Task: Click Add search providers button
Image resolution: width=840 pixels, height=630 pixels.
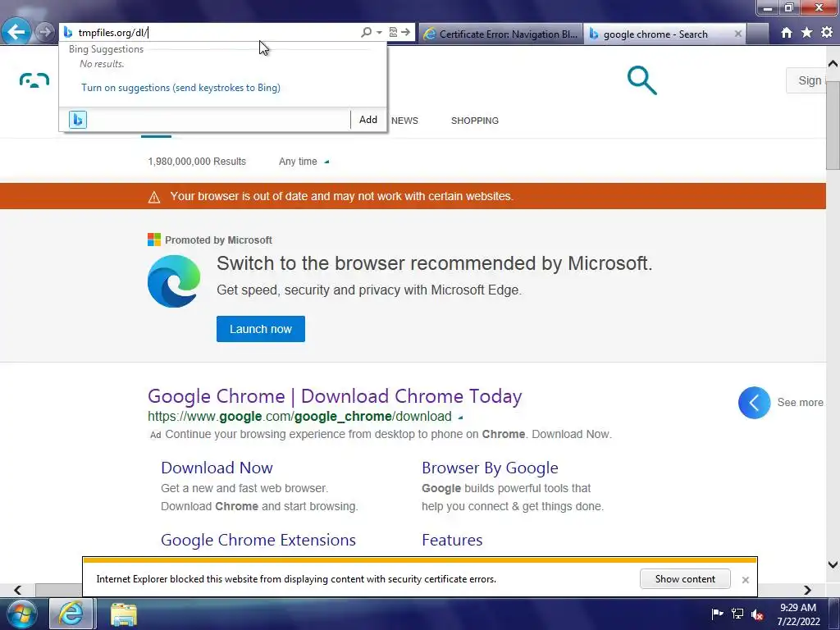Action: pyautogui.click(x=368, y=120)
